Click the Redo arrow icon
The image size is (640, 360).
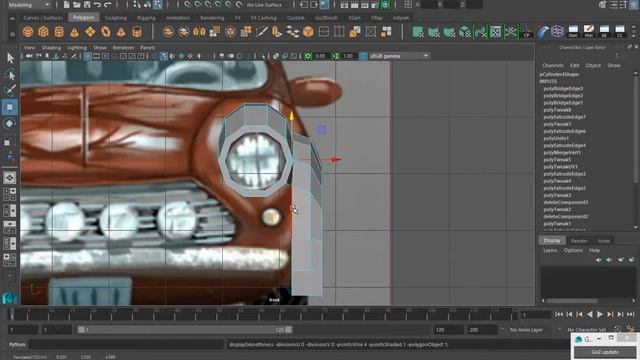coord(108,4)
